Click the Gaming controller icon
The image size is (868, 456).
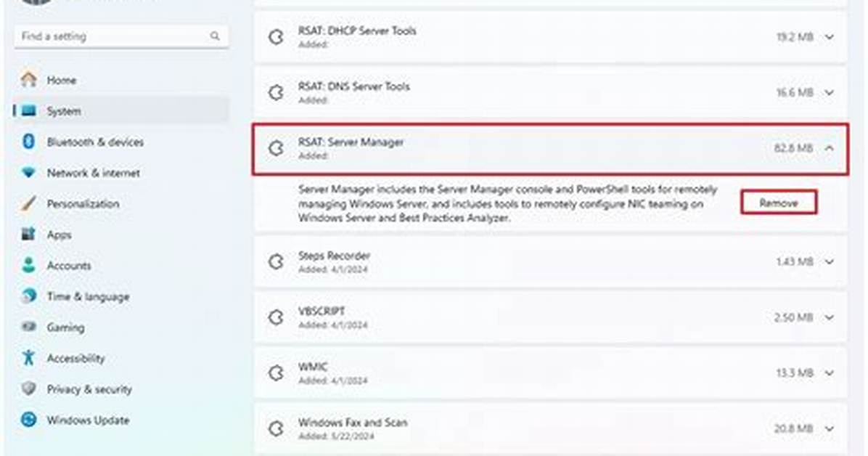[x=29, y=327]
